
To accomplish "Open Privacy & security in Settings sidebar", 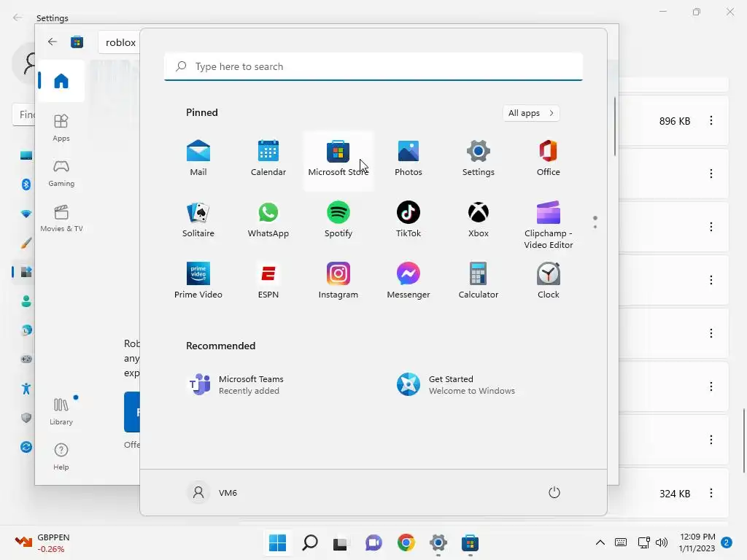I will [26, 418].
